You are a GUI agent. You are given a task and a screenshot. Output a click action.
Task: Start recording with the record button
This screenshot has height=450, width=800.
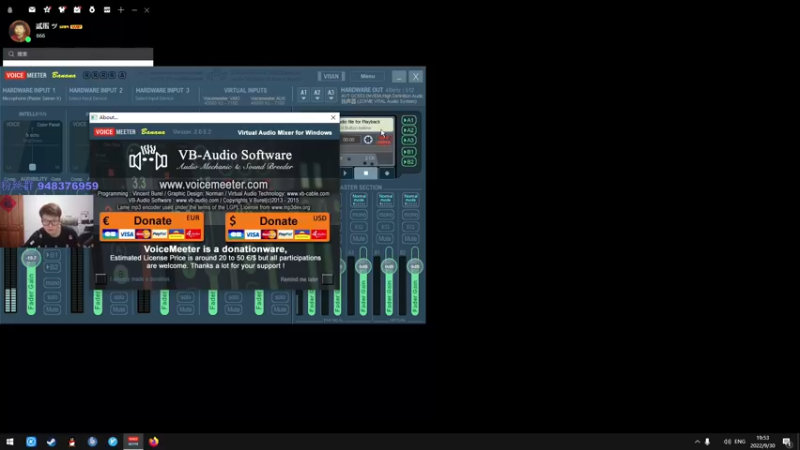tap(387, 173)
